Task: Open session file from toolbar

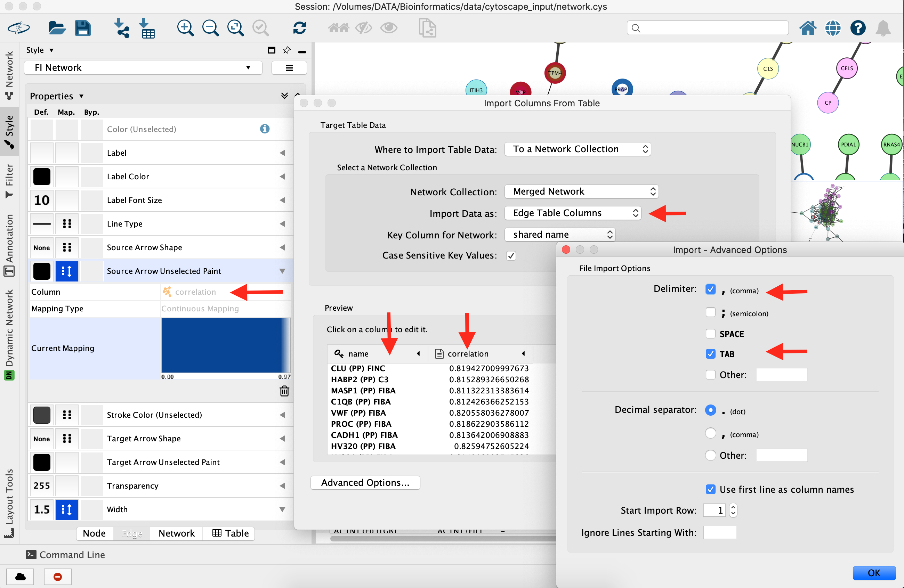Action: click(x=57, y=28)
